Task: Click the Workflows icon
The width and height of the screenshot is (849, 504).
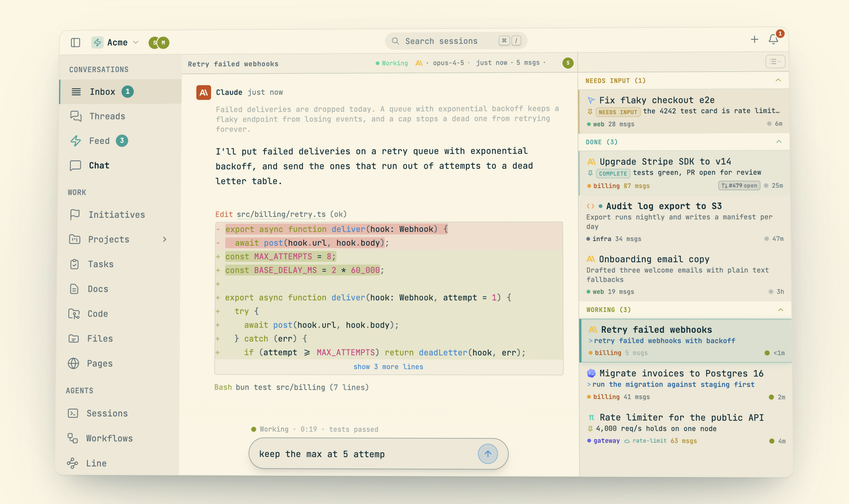Action: point(73,438)
